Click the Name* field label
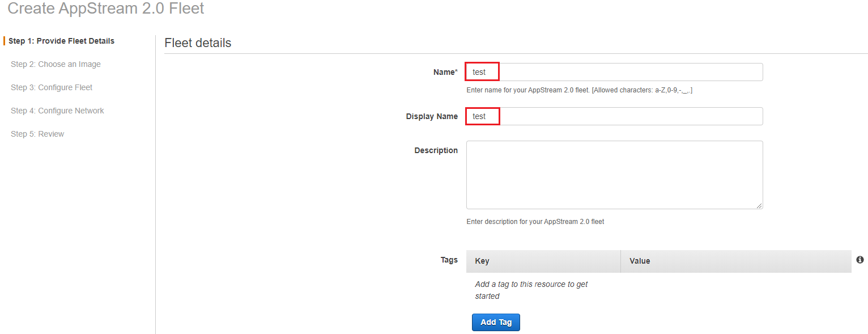Screen dimensions: 868x334 pyautogui.click(x=445, y=72)
